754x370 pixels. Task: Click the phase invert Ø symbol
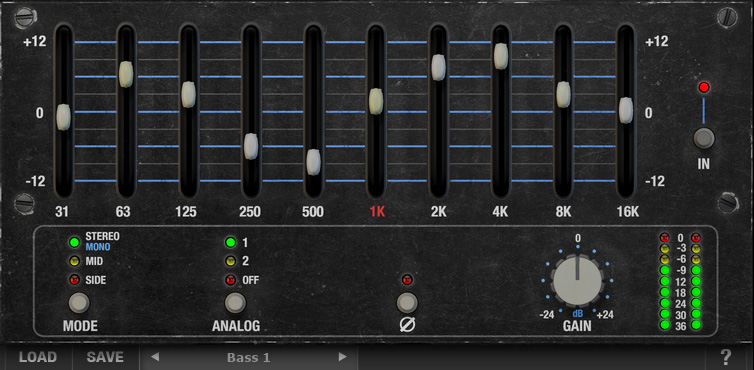coord(407,325)
